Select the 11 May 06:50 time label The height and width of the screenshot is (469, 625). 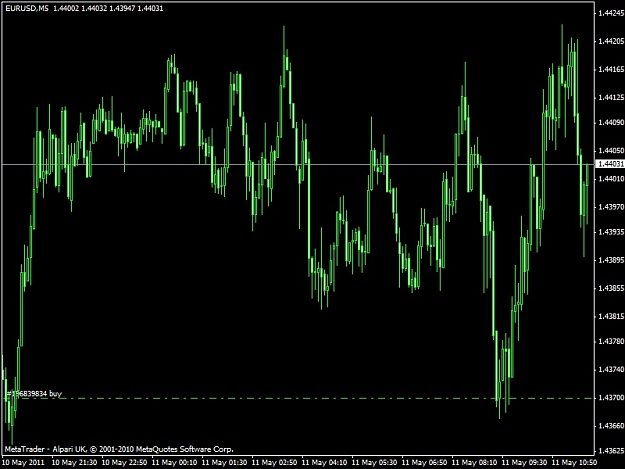[424, 462]
